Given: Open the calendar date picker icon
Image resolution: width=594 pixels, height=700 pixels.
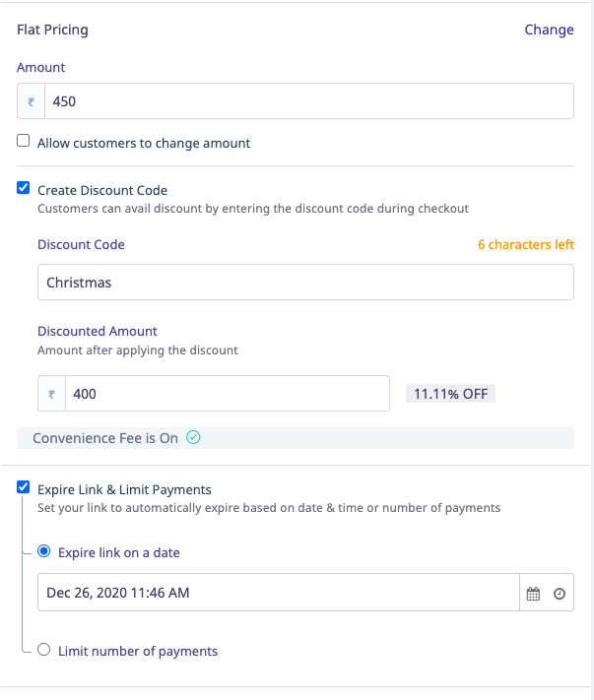Looking at the screenshot, I should [x=533, y=594].
